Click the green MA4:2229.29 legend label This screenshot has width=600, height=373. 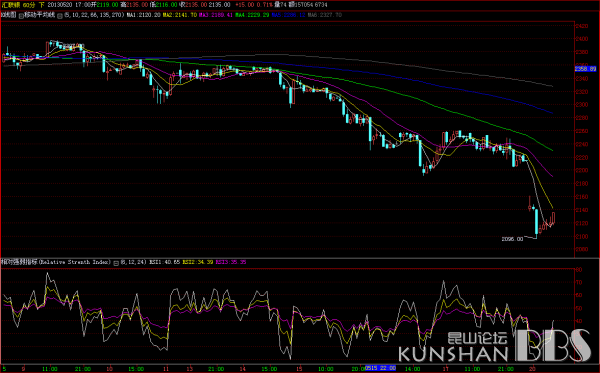(252, 15)
